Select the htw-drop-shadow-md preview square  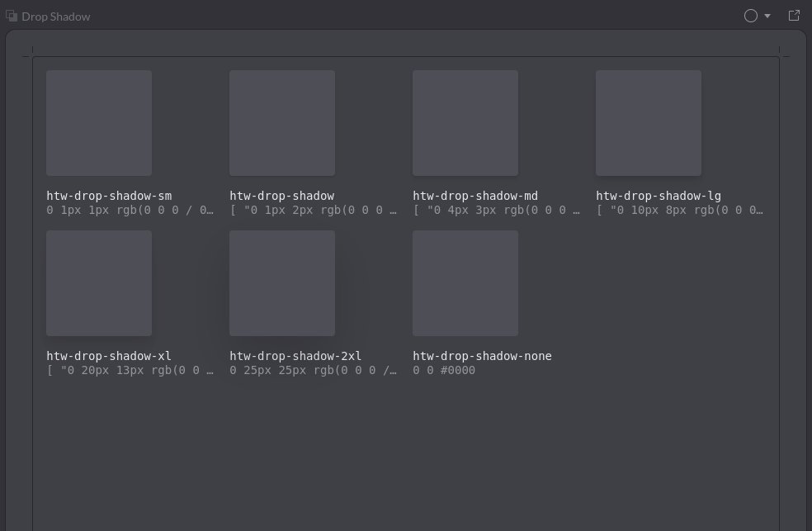click(x=465, y=123)
